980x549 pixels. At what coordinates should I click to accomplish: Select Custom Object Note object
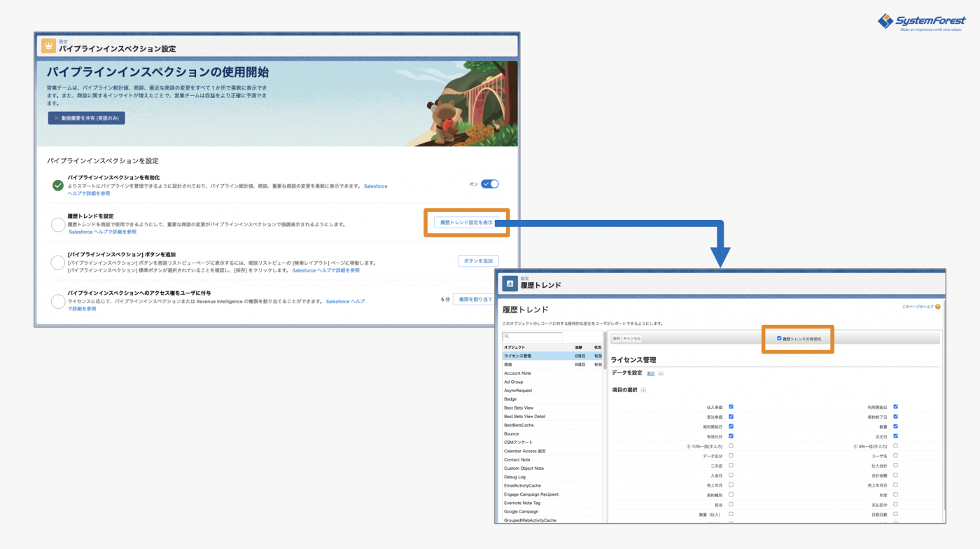pos(552,468)
